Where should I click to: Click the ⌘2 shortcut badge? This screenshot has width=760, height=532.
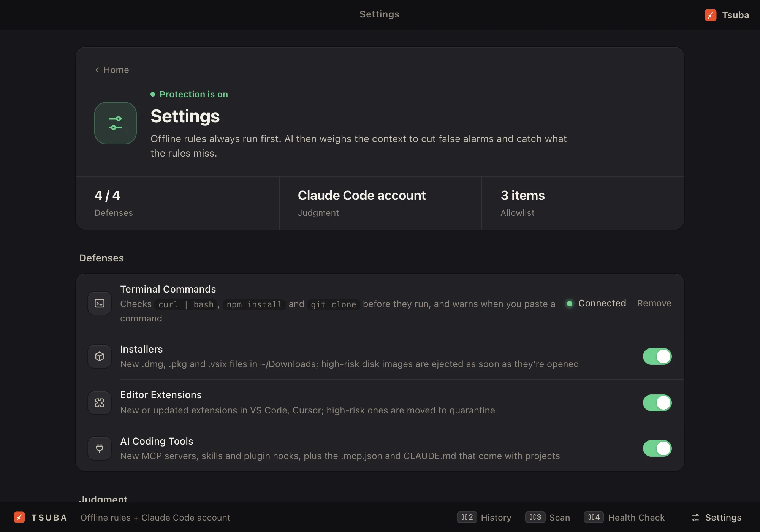(467, 517)
